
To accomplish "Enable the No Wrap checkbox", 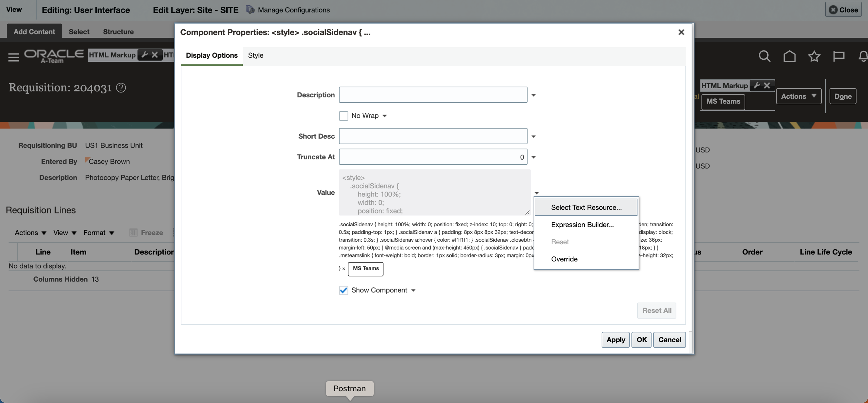I will click(343, 116).
